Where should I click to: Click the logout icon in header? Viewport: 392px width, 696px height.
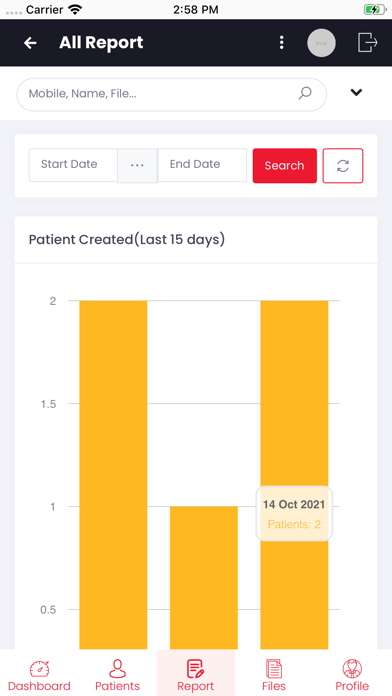coord(368,43)
